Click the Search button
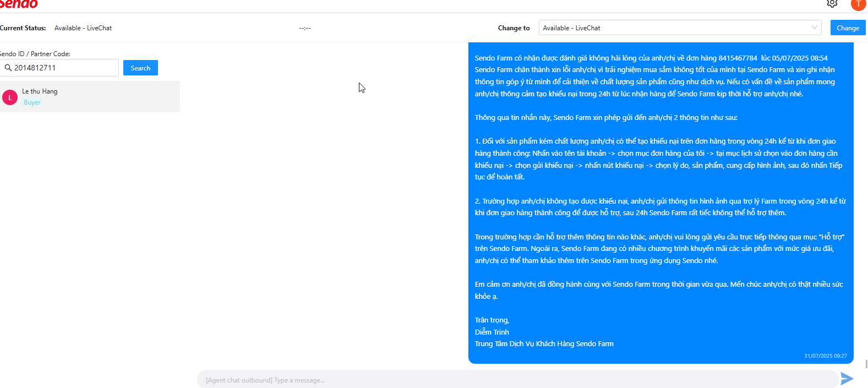The height and width of the screenshot is (388, 868). [140, 68]
